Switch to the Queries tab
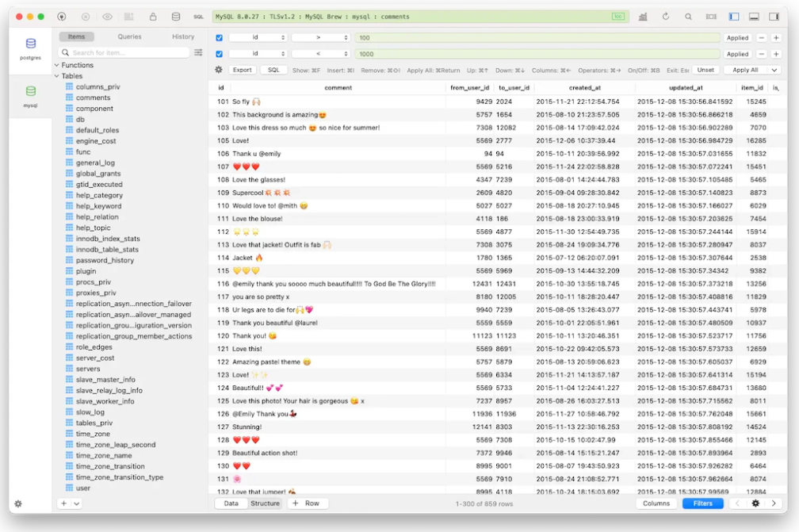Screen dimensions: 799x532 point(129,36)
